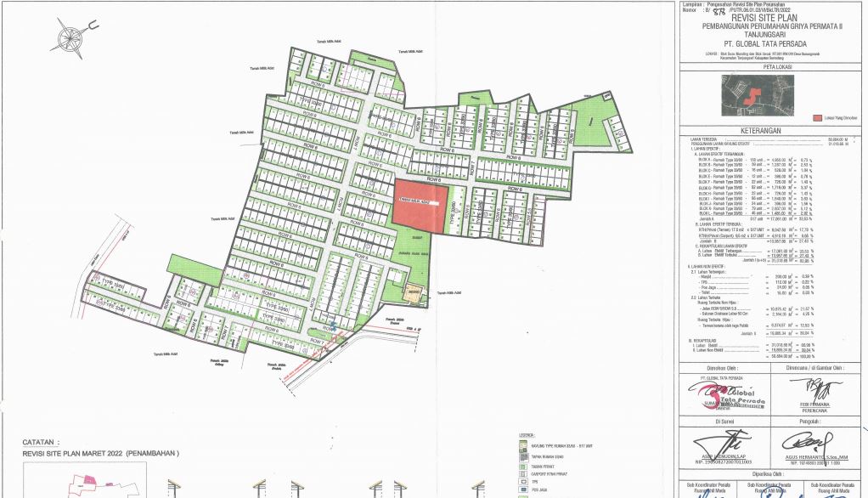Click the "POS JAGA" legend label

click(x=538, y=490)
